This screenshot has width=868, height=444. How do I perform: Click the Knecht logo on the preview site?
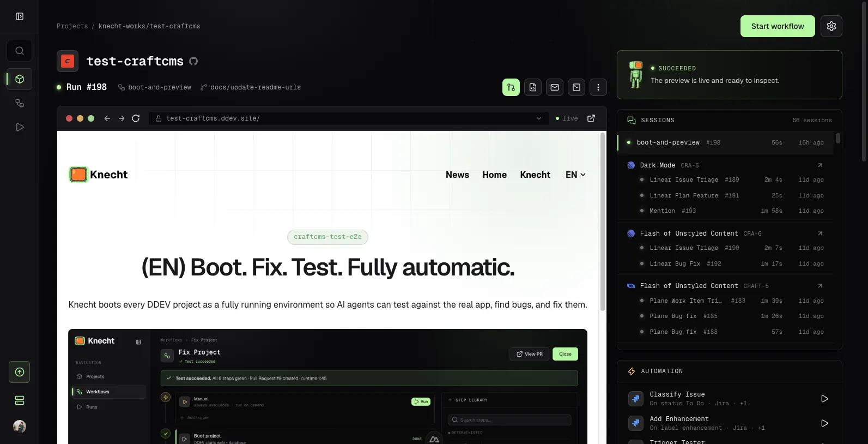99,175
